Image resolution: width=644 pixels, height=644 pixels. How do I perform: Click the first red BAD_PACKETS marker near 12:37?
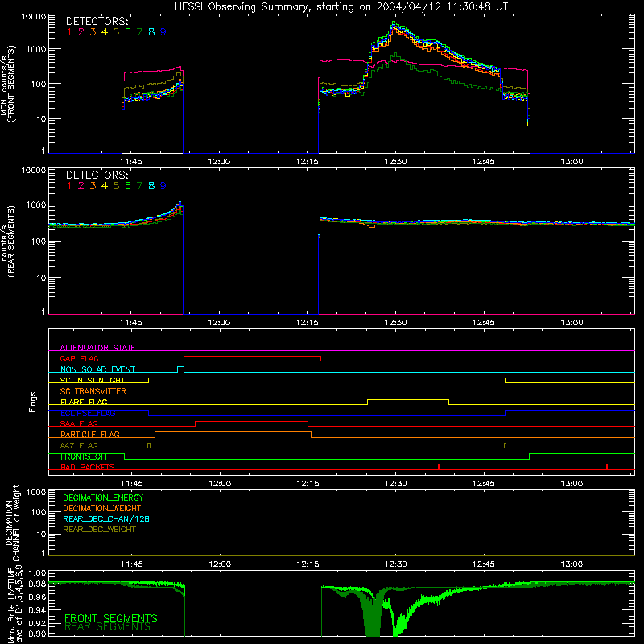click(439, 467)
